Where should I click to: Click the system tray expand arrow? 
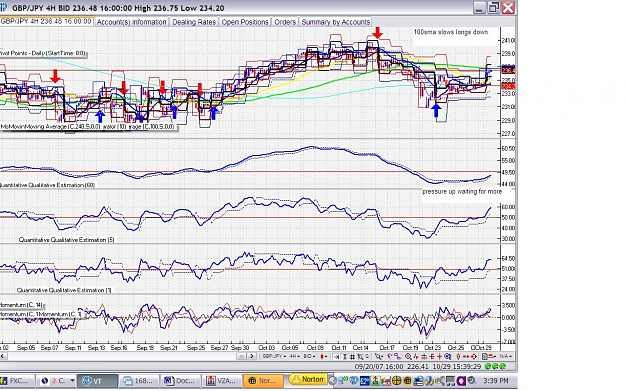[332, 381]
